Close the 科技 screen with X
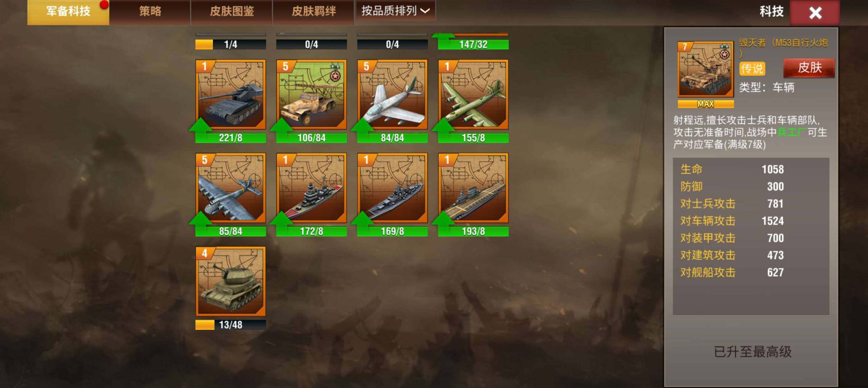The width and height of the screenshot is (868, 388). [x=815, y=13]
